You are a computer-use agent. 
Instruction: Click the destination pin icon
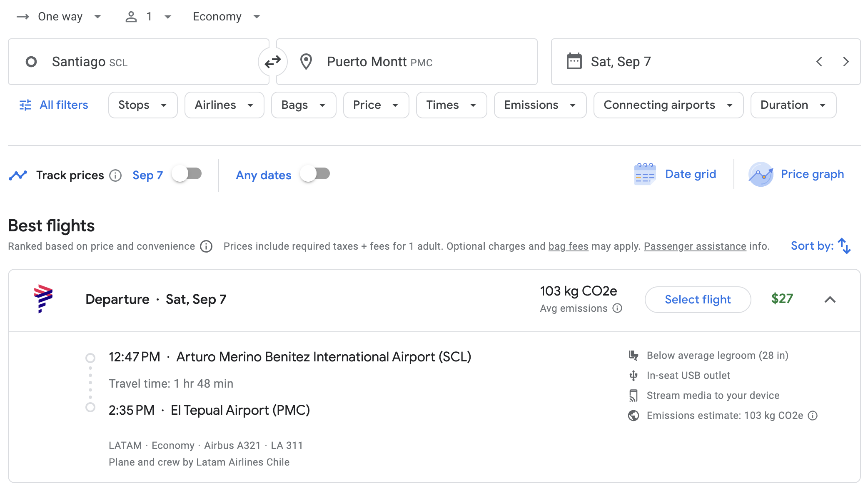tap(306, 62)
